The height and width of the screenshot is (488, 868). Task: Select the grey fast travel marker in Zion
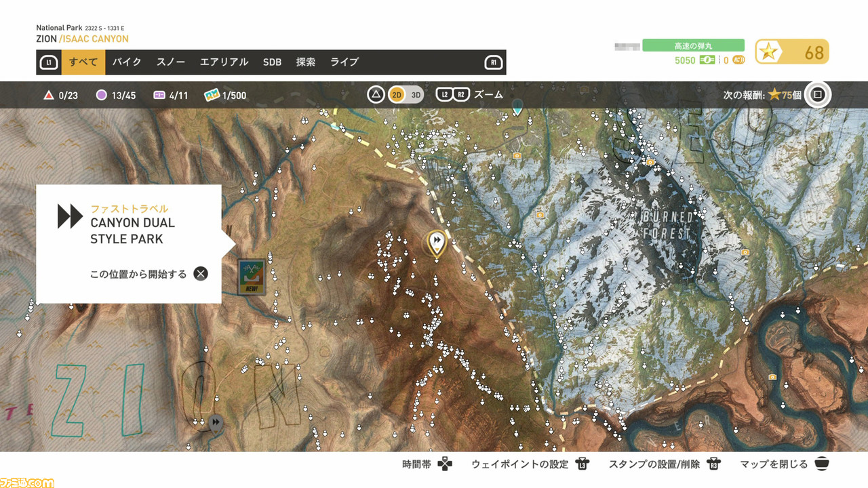216,424
